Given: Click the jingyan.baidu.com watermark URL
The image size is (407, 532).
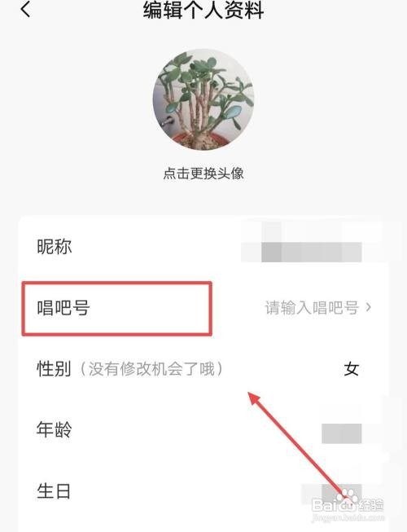Looking at the screenshot, I should (x=348, y=518).
